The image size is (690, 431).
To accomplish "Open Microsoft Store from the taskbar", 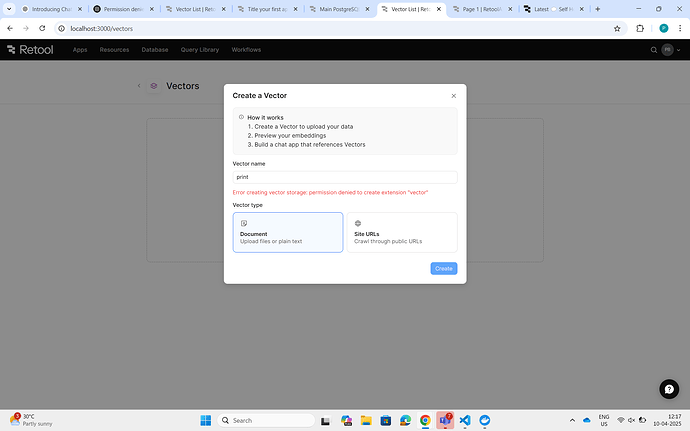I will (x=385, y=420).
